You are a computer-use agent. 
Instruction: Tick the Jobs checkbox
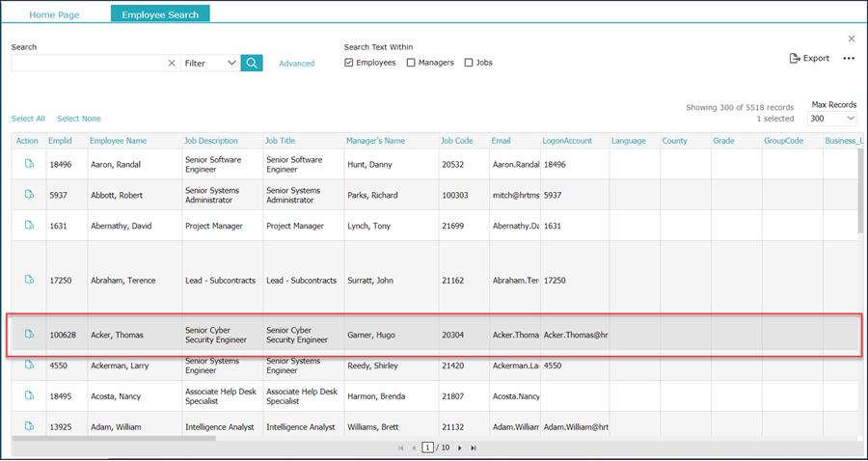click(x=469, y=63)
